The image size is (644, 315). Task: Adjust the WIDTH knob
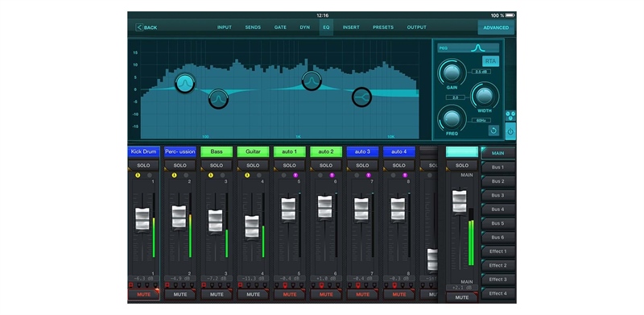(484, 95)
